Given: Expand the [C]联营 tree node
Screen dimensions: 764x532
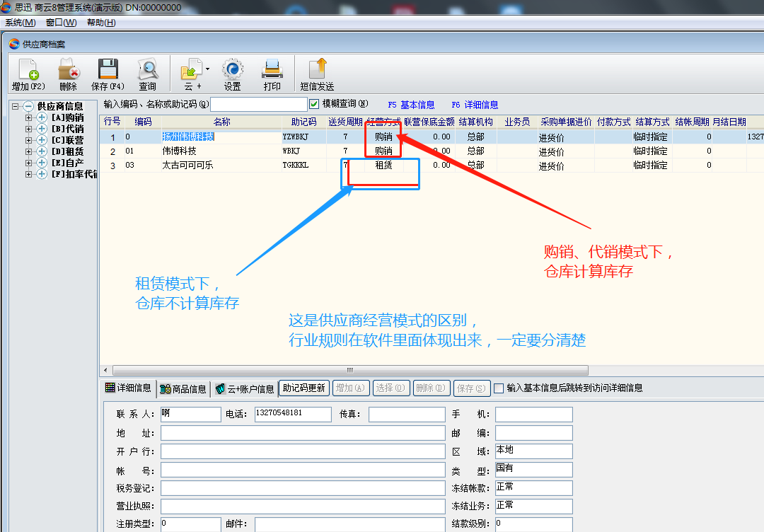Looking at the screenshot, I should (29, 140).
